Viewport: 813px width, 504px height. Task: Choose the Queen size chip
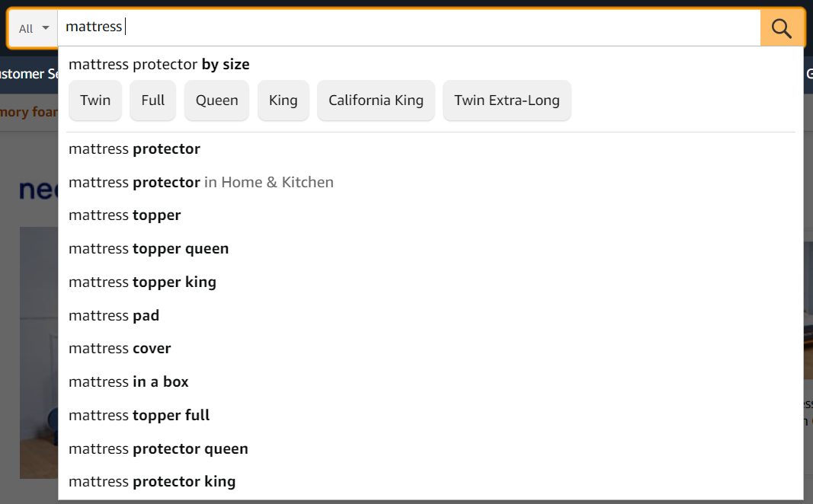[216, 100]
